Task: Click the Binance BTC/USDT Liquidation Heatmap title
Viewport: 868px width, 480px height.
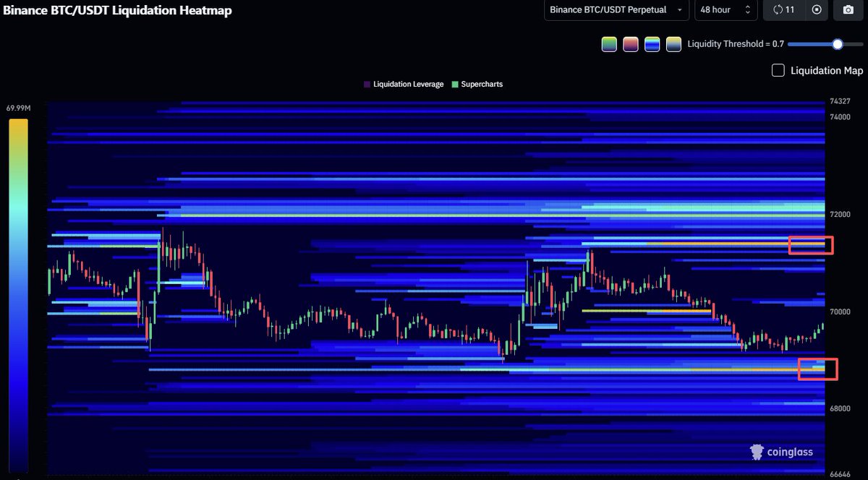Action: click(118, 11)
